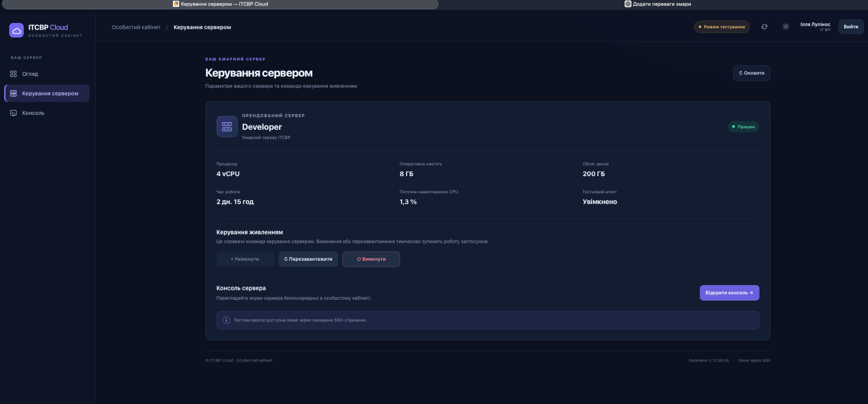The height and width of the screenshot is (404, 868).
Task: Click the 8 ГБ memory value
Action: pos(406,174)
